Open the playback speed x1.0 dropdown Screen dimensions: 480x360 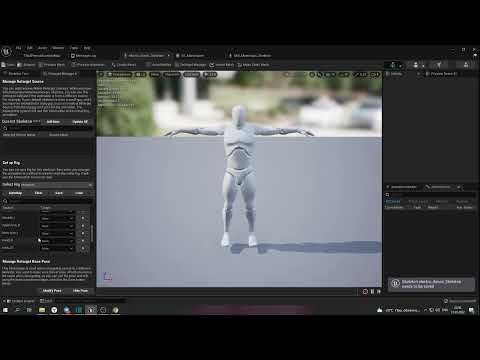(210, 74)
